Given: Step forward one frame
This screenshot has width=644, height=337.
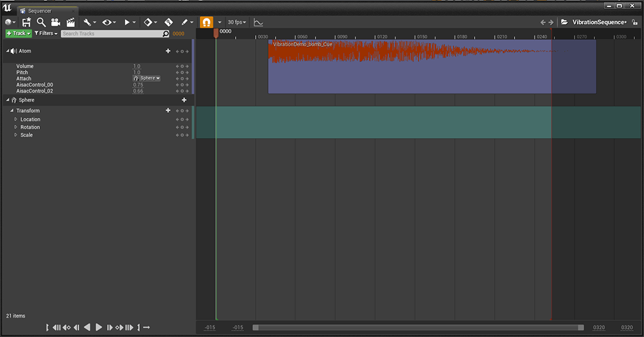Looking at the screenshot, I should [109, 327].
